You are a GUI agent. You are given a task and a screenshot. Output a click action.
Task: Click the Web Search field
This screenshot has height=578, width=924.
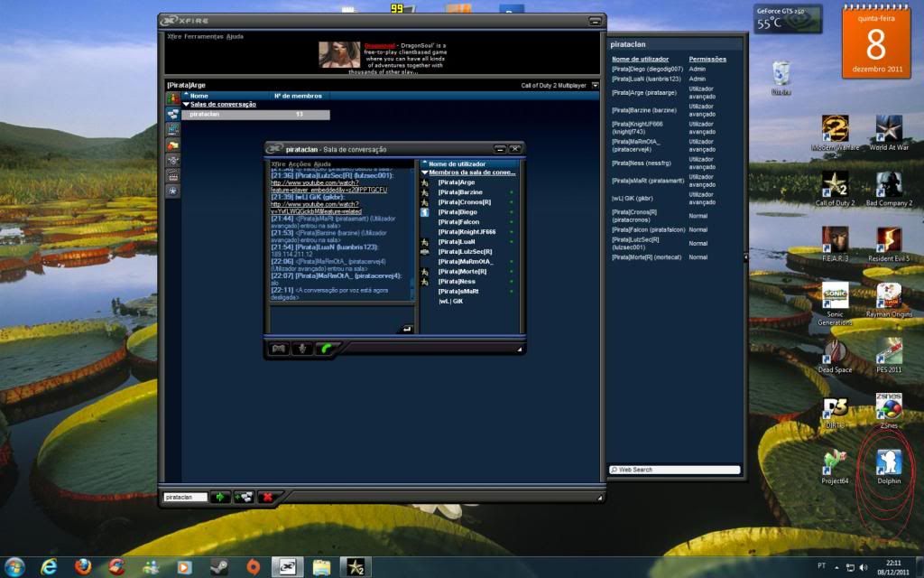pos(675,470)
